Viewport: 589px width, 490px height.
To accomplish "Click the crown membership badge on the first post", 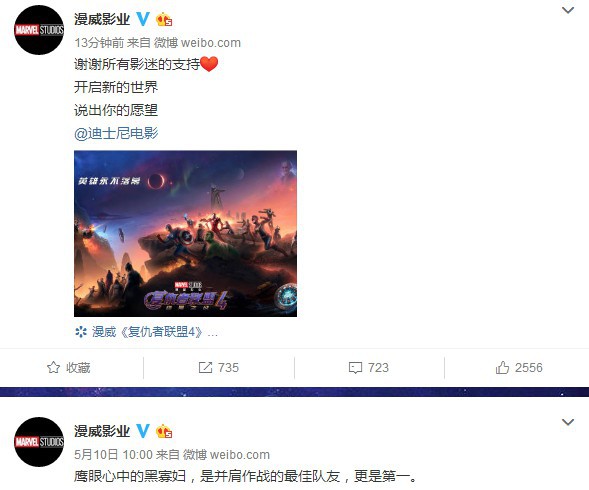I will click(164, 20).
